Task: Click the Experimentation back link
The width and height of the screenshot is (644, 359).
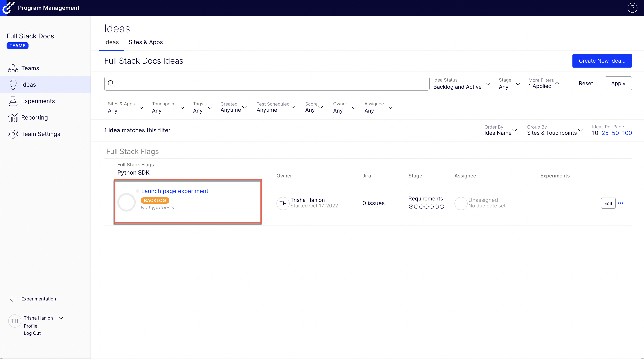Action: click(x=39, y=299)
